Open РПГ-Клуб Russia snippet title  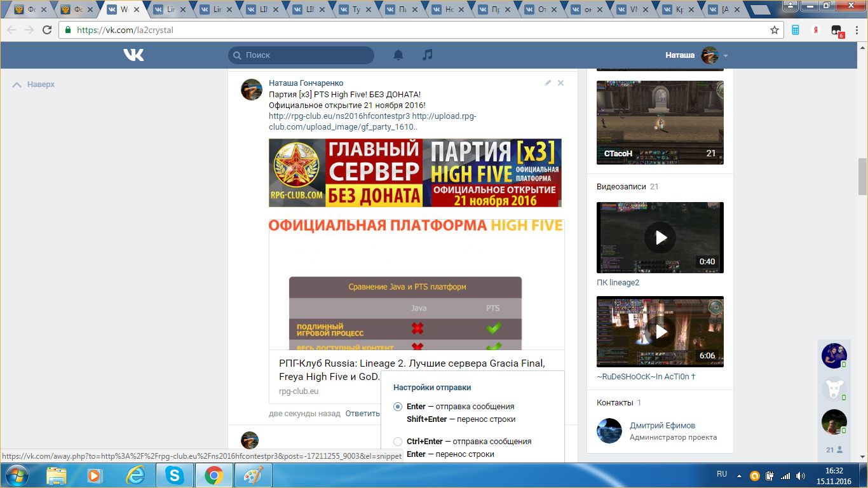coord(412,370)
